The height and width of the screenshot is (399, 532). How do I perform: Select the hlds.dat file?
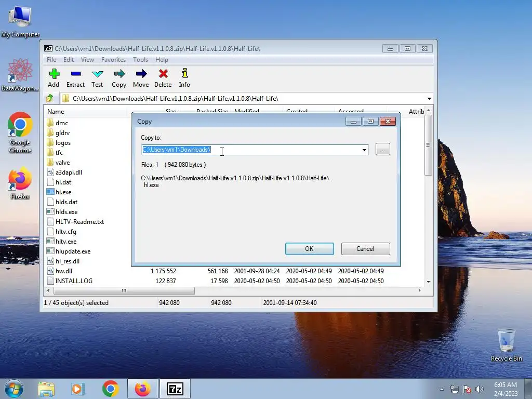click(x=62, y=202)
